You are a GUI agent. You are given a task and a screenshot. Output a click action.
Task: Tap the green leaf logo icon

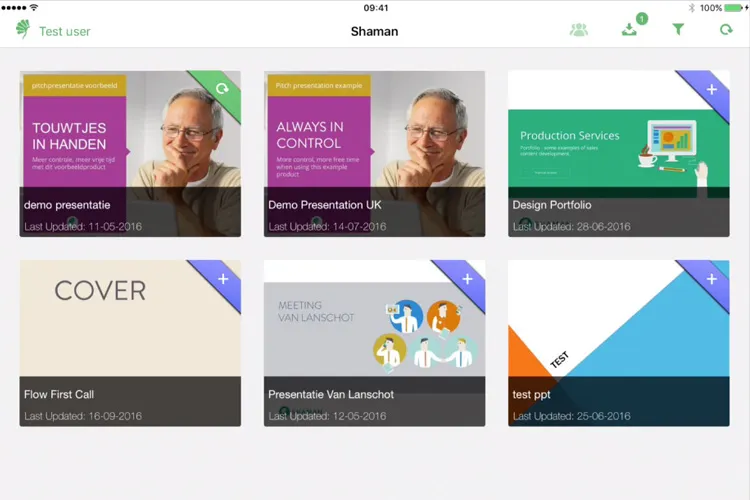coord(22,29)
